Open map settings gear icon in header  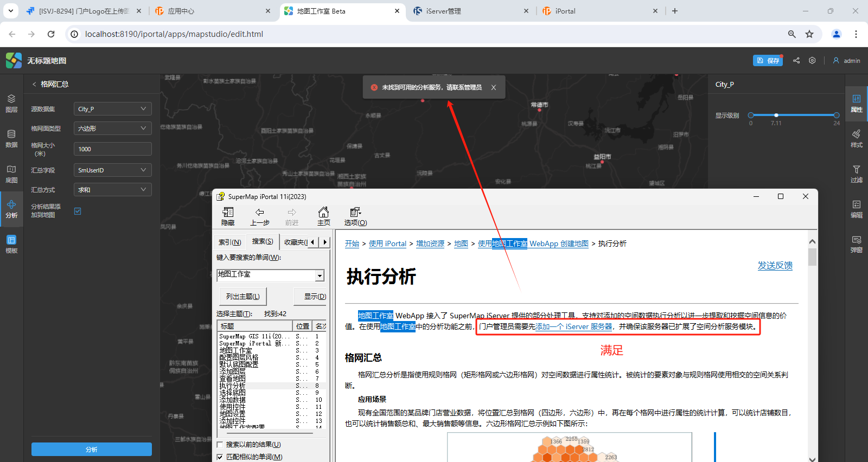pos(812,61)
